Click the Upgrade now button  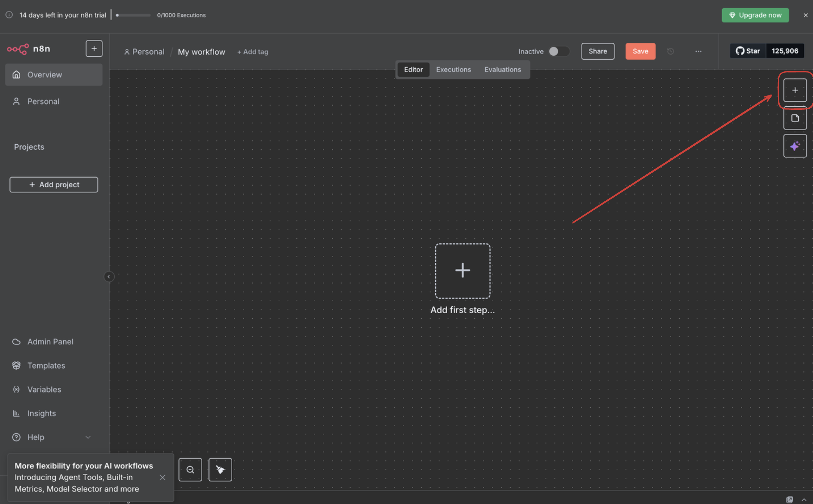coord(755,15)
